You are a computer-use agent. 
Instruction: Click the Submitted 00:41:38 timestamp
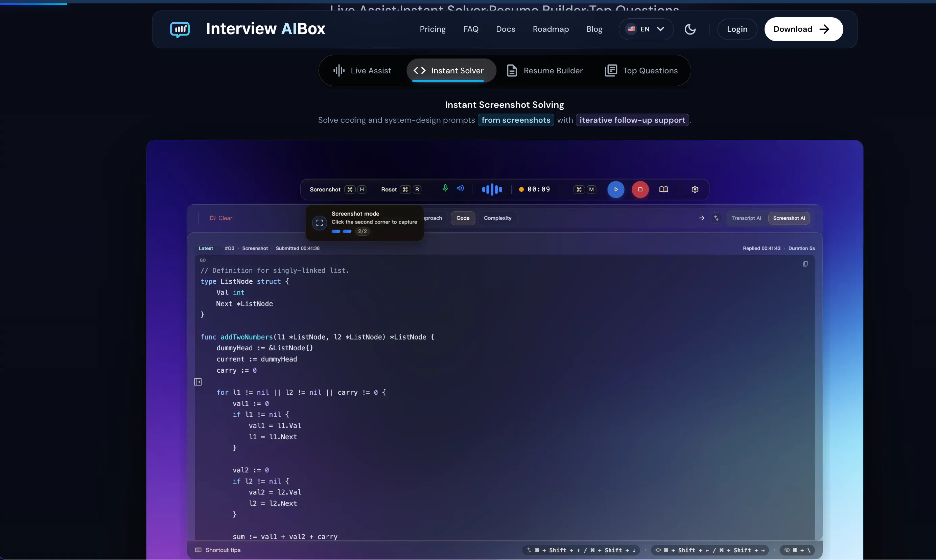click(297, 248)
